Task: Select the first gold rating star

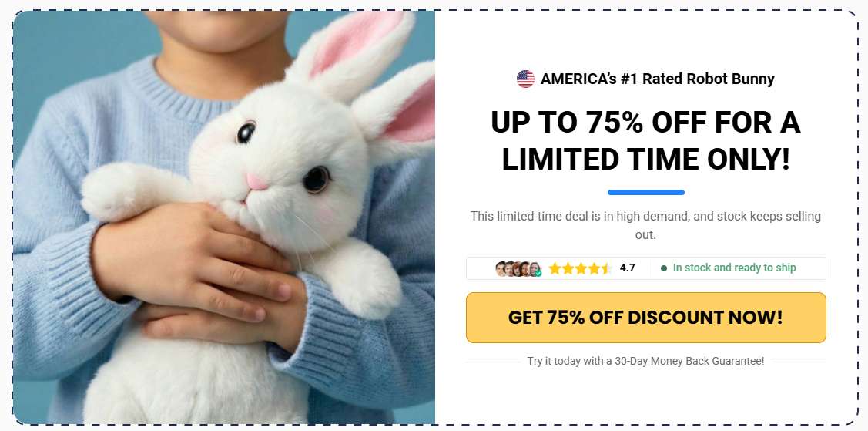Action: [555, 268]
